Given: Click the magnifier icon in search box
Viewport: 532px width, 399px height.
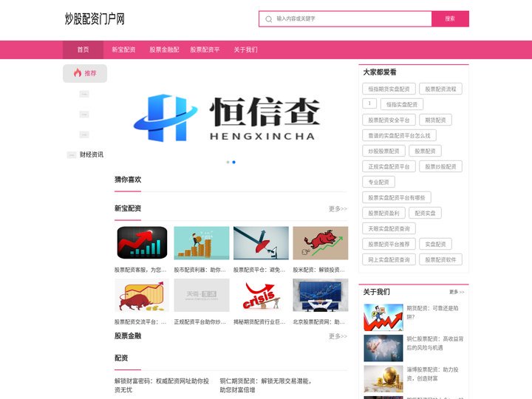Looking at the screenshot, I should (x=268, y=19).
